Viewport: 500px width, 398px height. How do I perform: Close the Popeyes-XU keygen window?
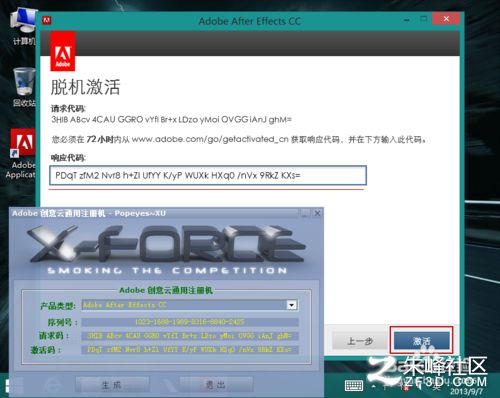(x=317, y=213)
